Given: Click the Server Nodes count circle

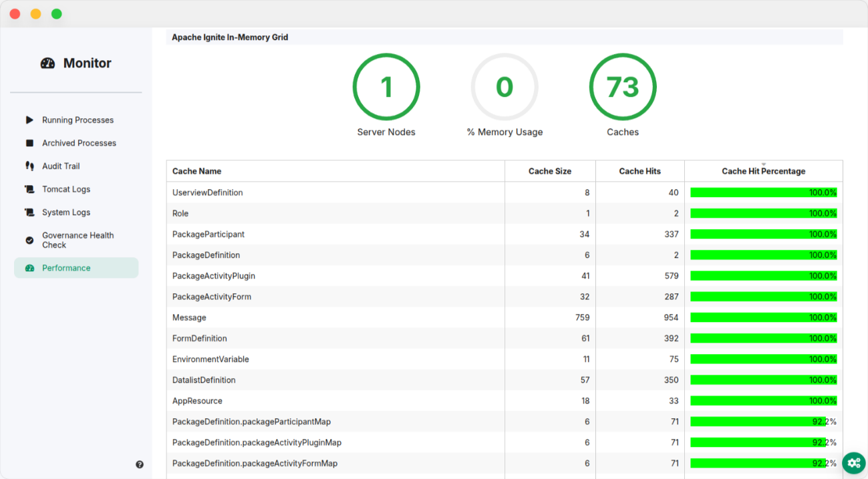Looking at the screenshot, I should [x=386, y=87].
